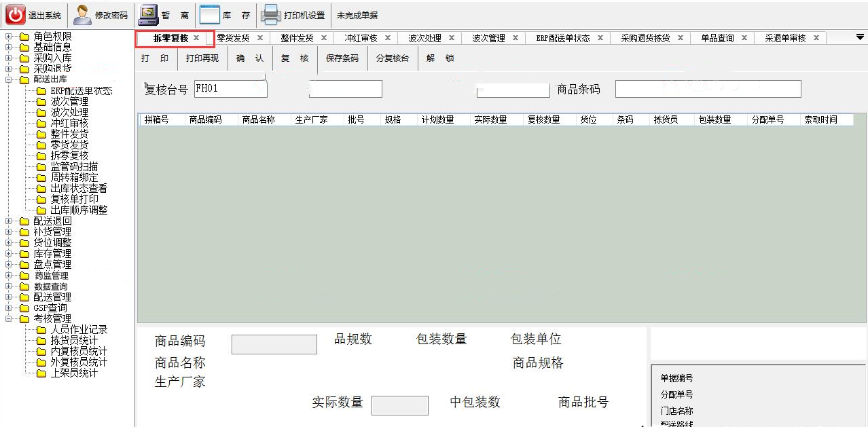The height and width of the screenshot is (427, 868).
Task: Open the tab overflow dropdown arrow
Action: (x=860, y=37)
